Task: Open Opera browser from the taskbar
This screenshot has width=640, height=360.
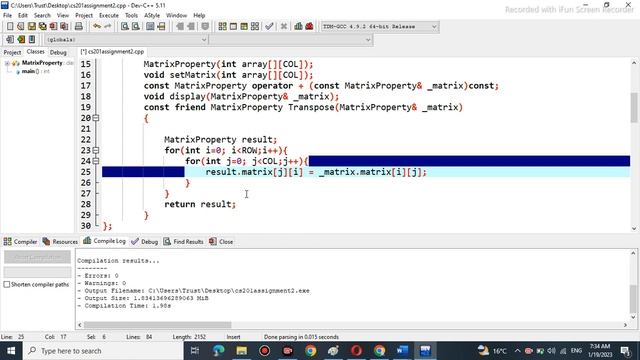Action: click(356, 351)
